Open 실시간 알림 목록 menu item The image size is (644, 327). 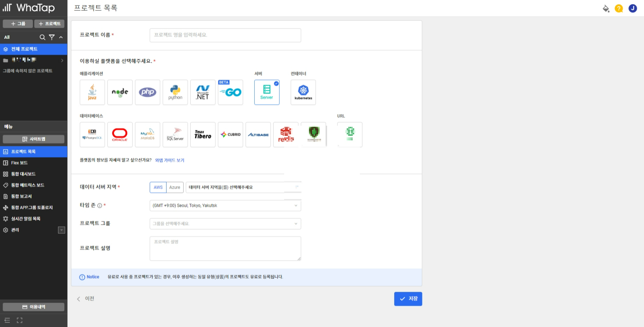click(34, 219)
